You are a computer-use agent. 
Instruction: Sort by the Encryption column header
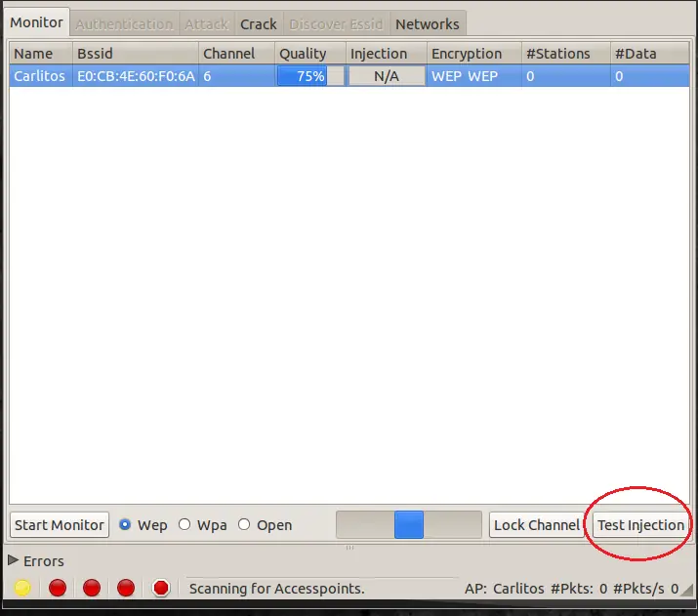(x=474, y=54)
